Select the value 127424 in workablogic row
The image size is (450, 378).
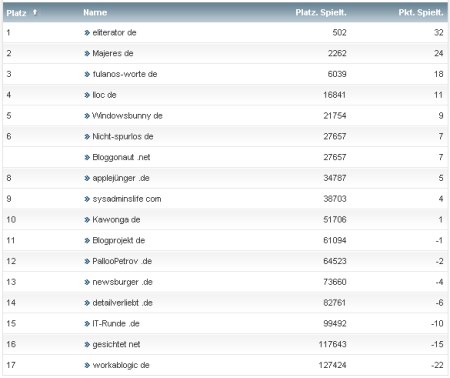[332, 365]
